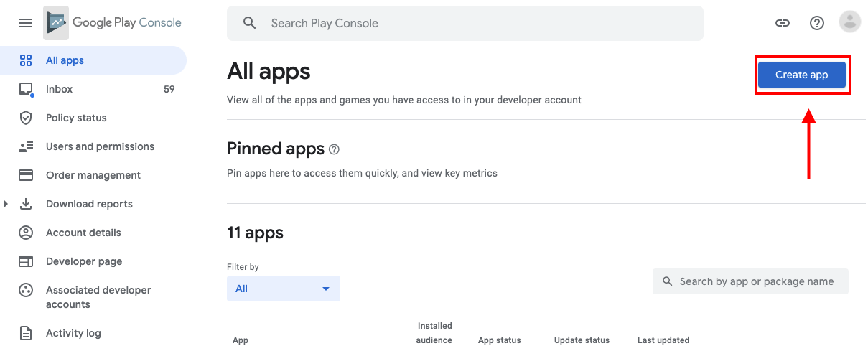The image size is (868, 351).
Task: Click the link icon in header
Action: [x=783, y=23]
